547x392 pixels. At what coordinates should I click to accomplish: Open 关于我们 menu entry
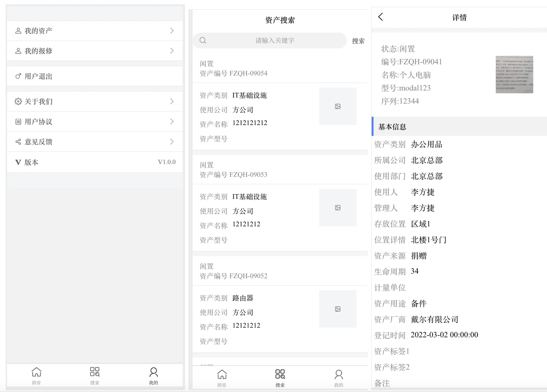(x=95, y=101)
